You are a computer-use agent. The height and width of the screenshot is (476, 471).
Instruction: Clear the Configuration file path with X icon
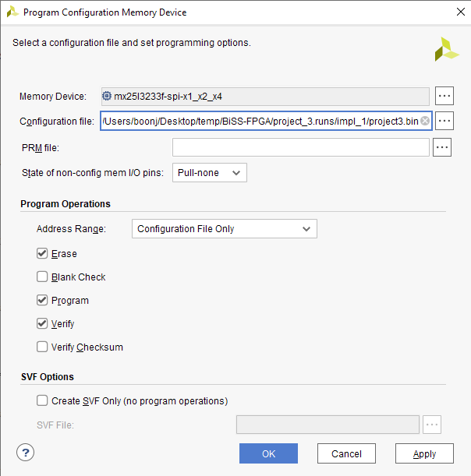424,121
